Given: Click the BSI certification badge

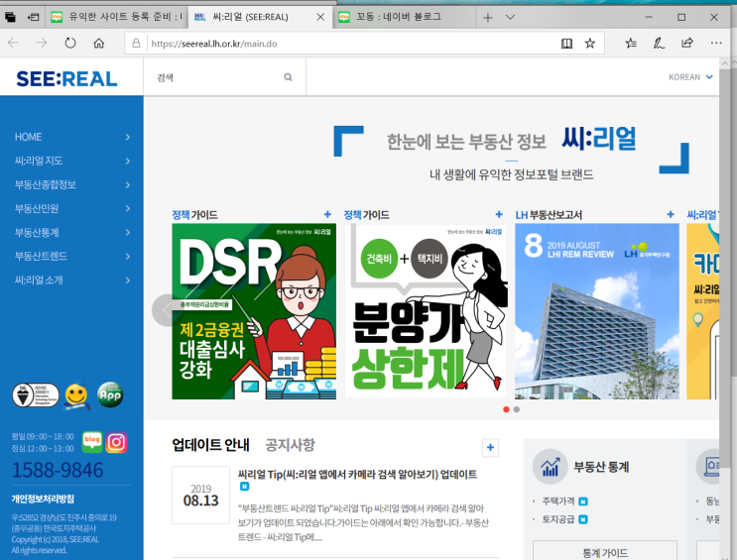Looking at the screenshot, I should 36,395.
